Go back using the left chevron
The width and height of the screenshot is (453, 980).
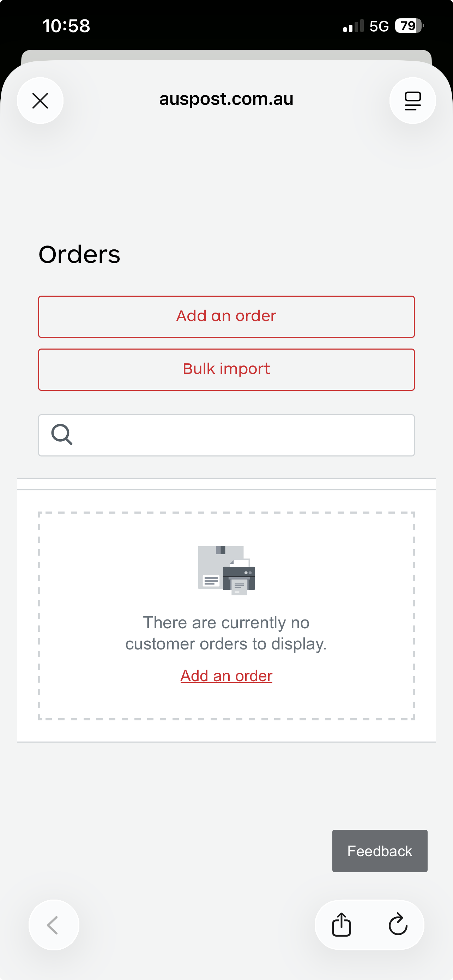[54, 925]
